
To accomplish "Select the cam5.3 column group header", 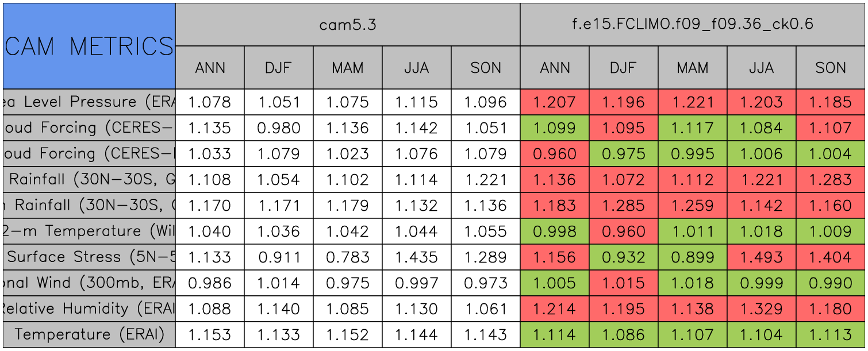I will tap(348, 25).
